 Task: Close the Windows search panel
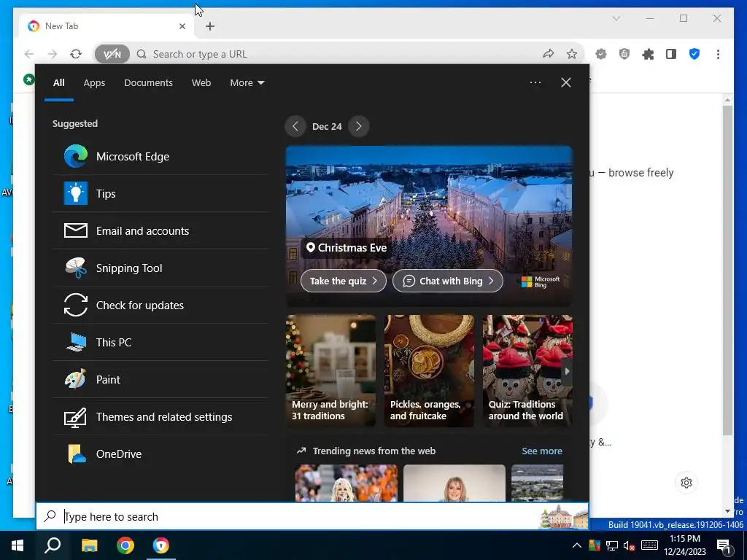pos(566,82)
